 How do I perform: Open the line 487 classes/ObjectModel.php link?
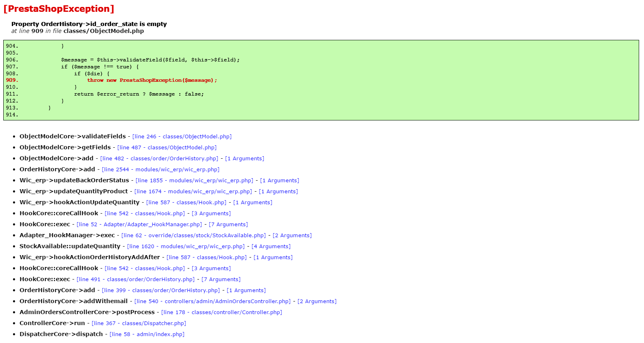pos(167,148)
